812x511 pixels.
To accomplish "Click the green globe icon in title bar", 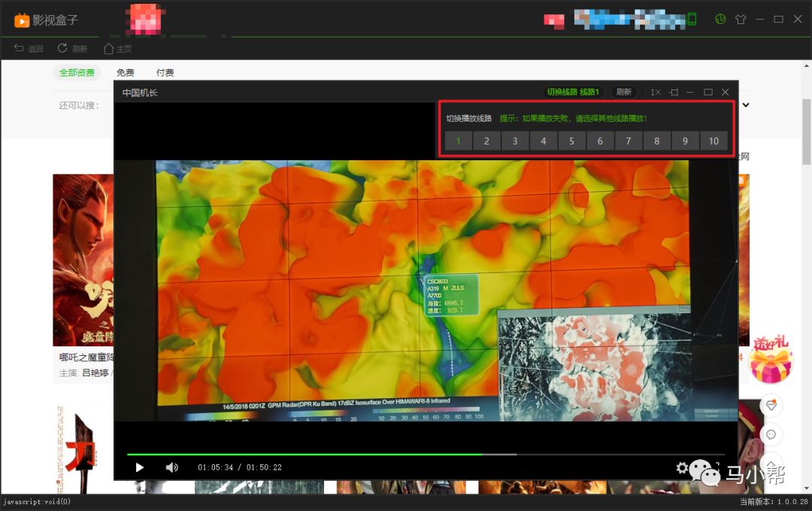I will click(720, 19).
